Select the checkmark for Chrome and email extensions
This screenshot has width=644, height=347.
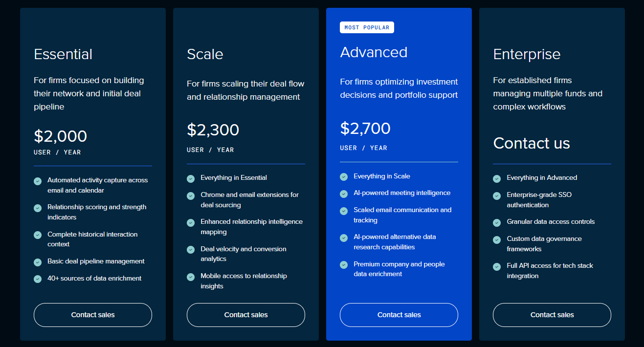click(191, 196)
